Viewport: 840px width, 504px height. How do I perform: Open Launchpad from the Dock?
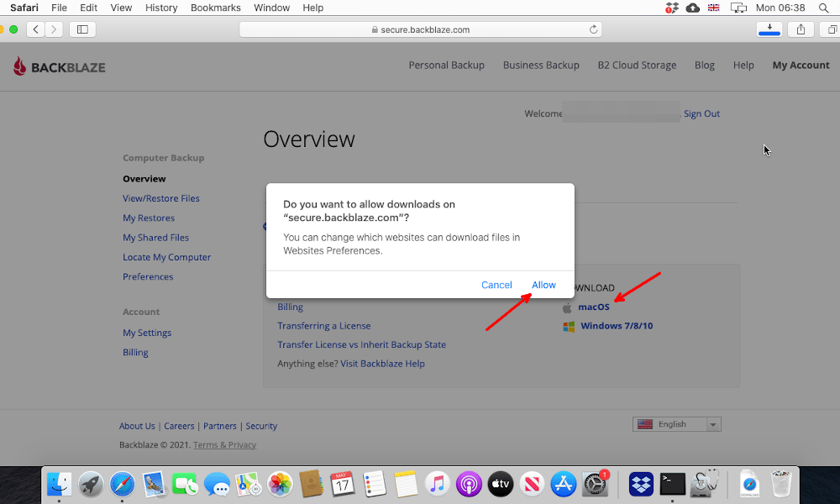coord(91,484)
